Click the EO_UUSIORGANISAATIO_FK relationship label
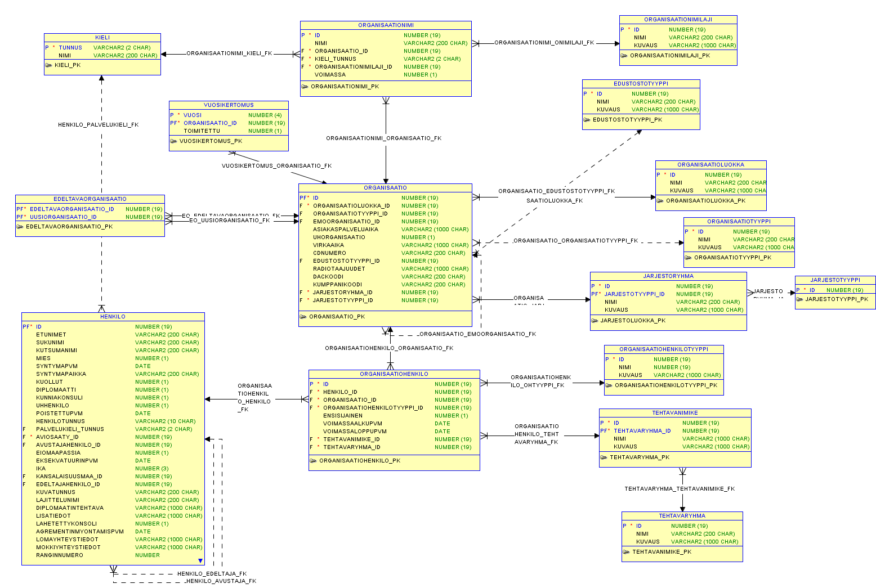The image size is (876, 588). click(229, 221)
